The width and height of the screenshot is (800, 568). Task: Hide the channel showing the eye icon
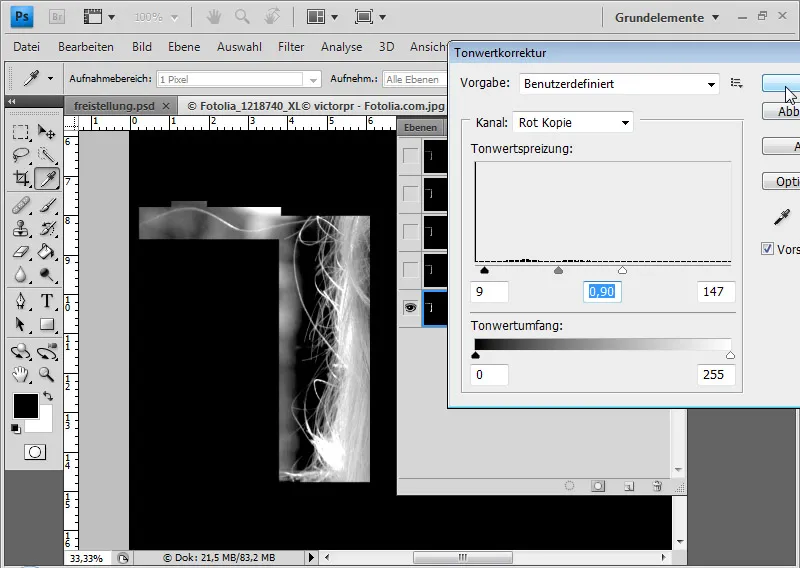(x=410, y=308)
